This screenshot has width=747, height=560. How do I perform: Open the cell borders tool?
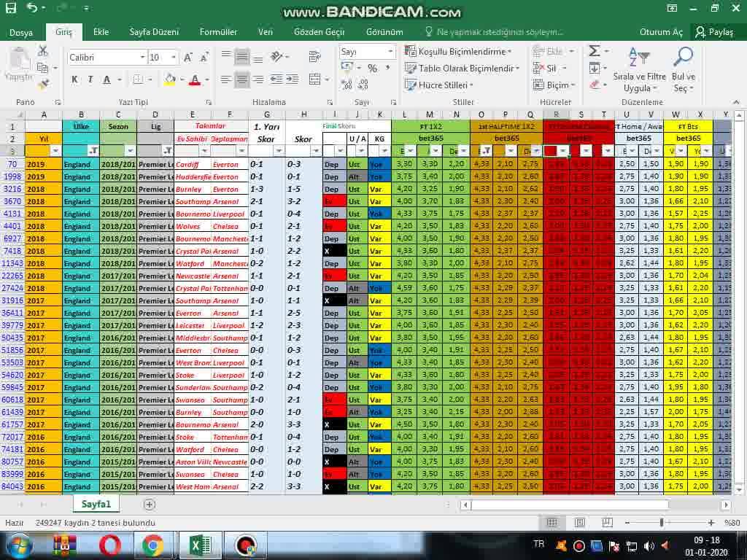tap(138, 79)
